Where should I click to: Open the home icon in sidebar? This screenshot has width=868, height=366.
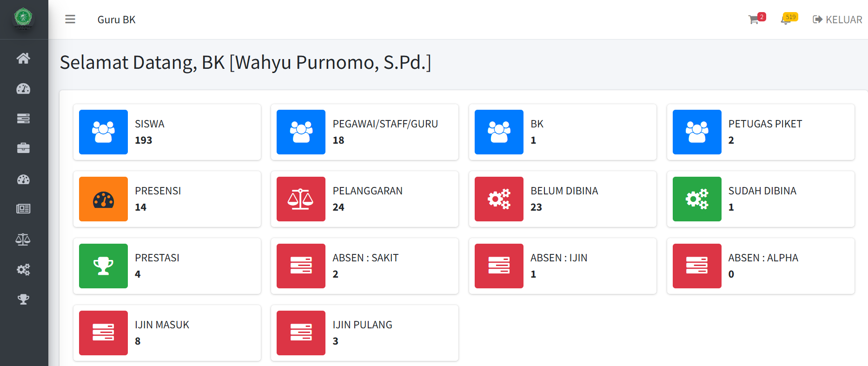point(23,58)
